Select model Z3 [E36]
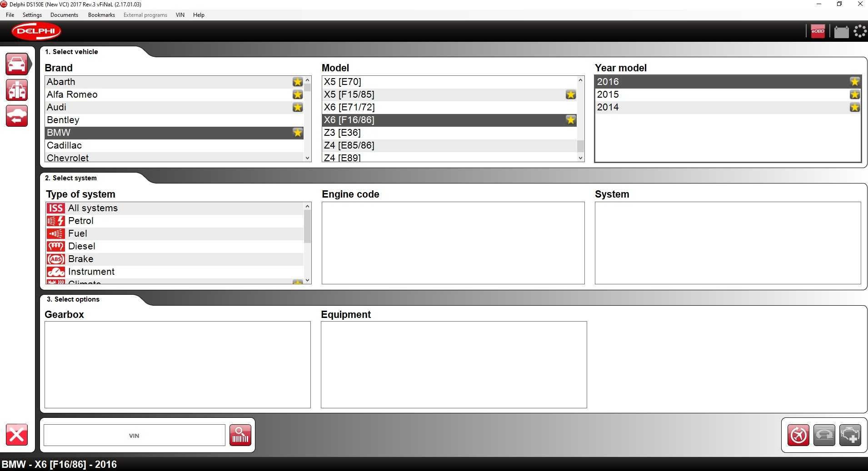This screenshot has height=471, width=868. (449, 133)
